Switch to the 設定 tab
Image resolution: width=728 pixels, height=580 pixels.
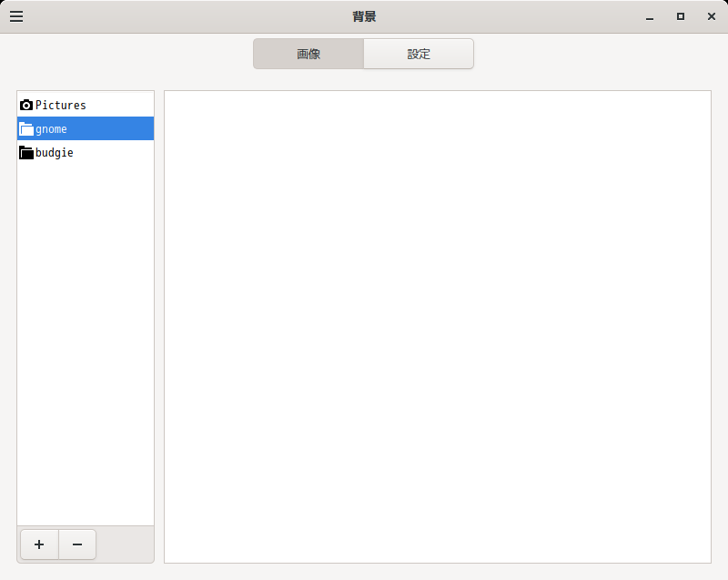[x=419, y=54]
